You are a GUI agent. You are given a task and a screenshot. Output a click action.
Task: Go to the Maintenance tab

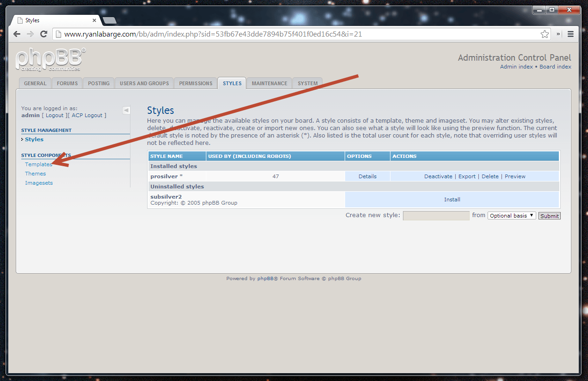coord(269,83)
